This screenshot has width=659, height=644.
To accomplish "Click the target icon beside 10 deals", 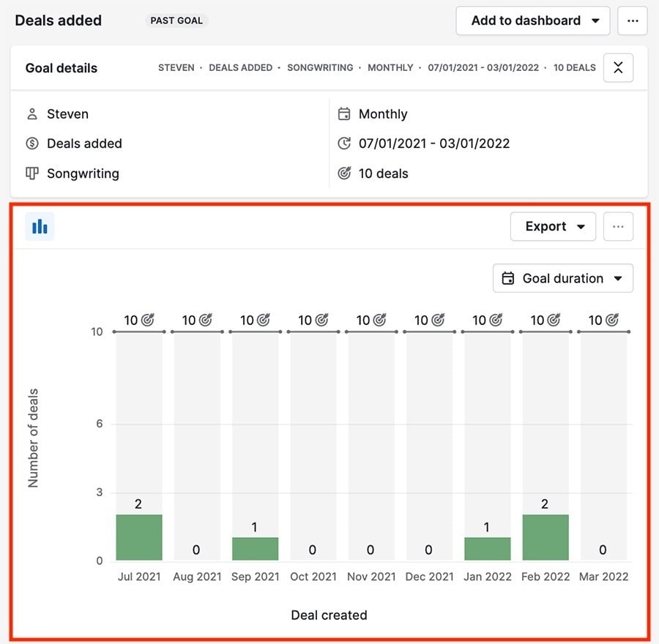I will (344, 173).
